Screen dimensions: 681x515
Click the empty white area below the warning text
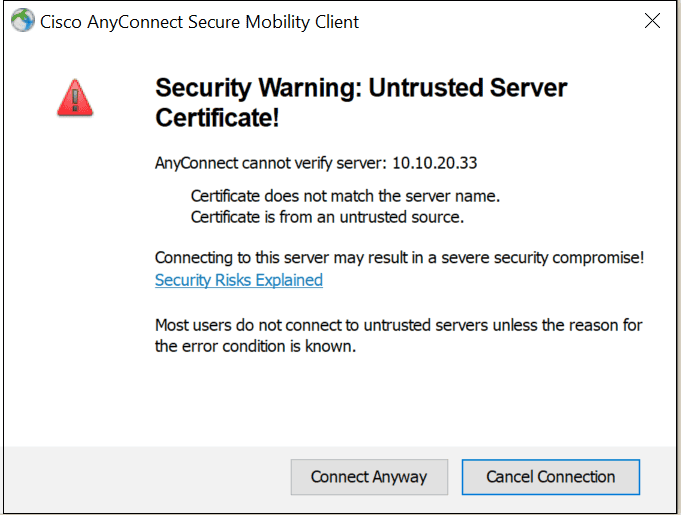click(x=391, y=399)
